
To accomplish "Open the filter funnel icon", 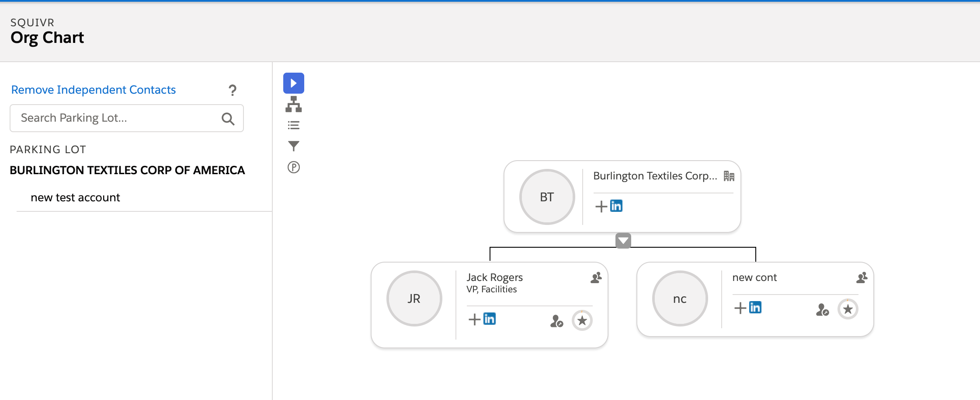I will [293, 146].
